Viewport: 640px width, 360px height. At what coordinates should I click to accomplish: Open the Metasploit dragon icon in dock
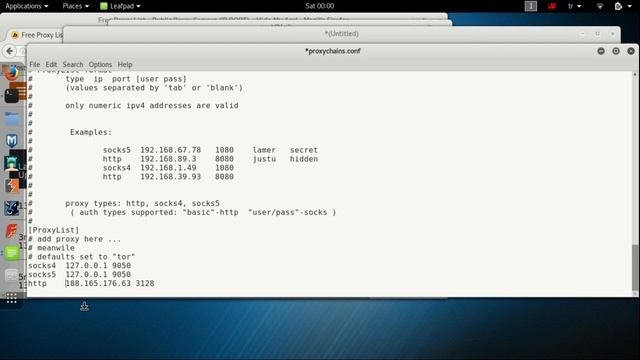tap(11, 208)
